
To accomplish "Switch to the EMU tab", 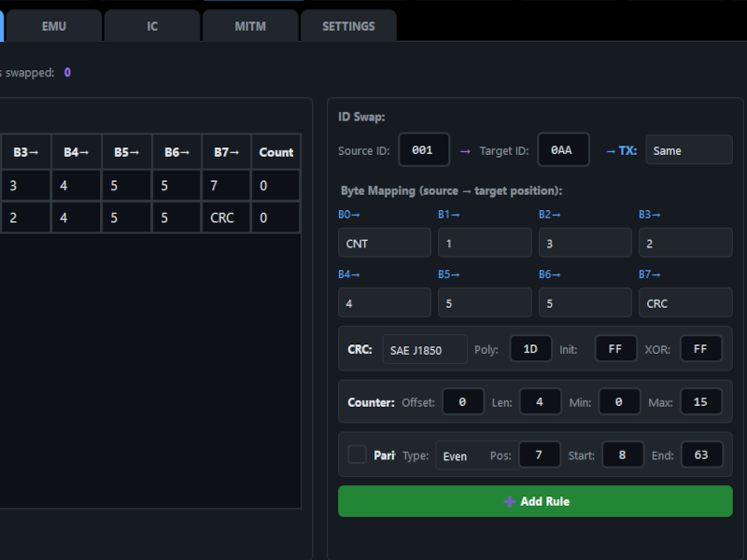I will pos(54,26).
